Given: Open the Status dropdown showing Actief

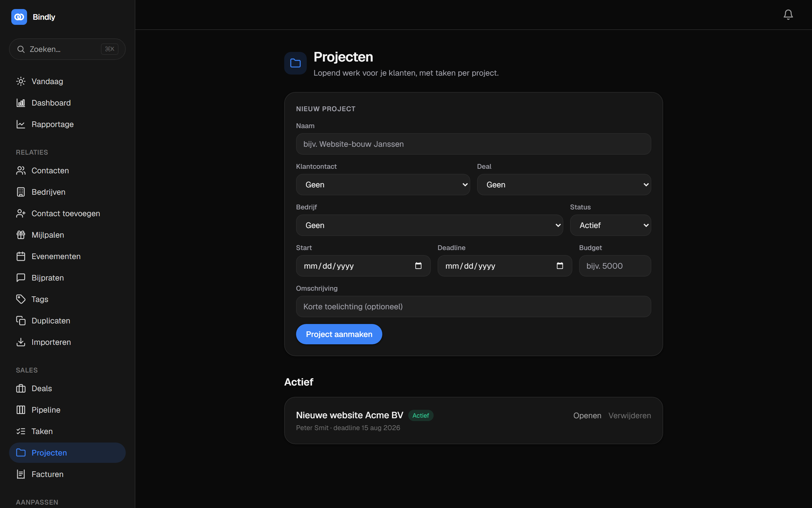Looking at the screenshot, I should [x=610, y=225].
